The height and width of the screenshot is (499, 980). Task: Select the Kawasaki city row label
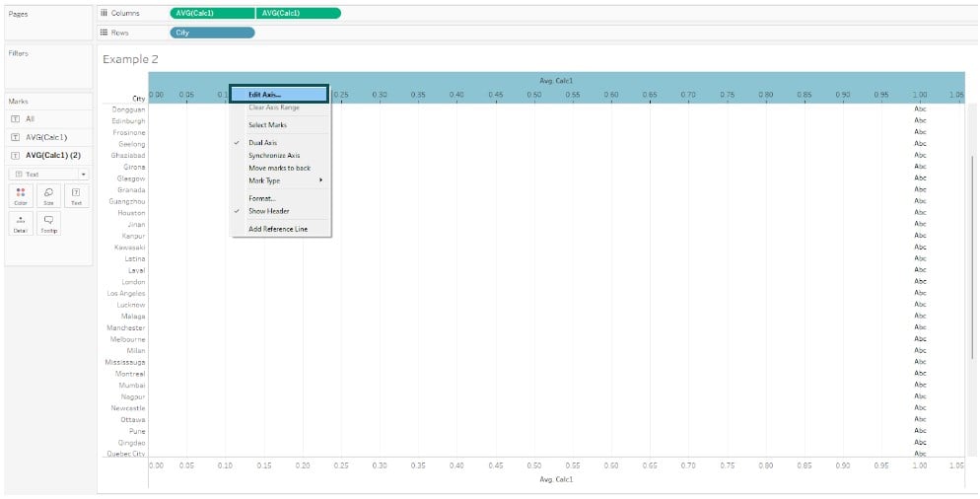coord(130,247)
